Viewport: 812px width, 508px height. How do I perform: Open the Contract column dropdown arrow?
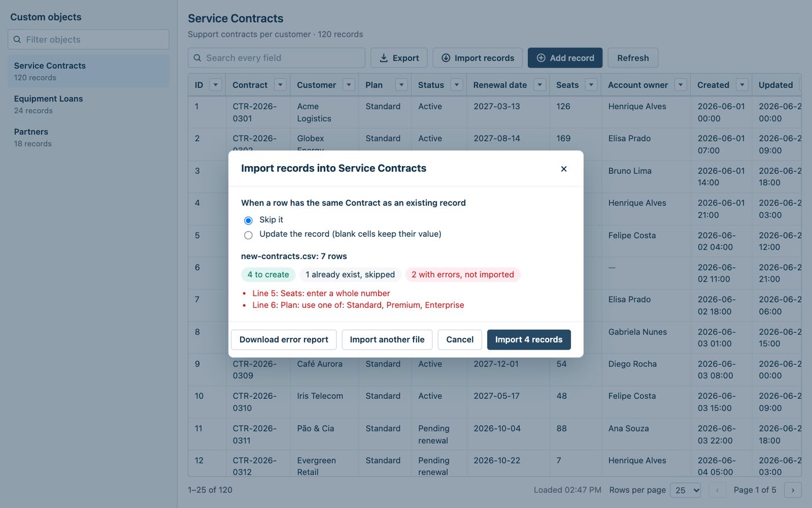[x=280, y=85]
